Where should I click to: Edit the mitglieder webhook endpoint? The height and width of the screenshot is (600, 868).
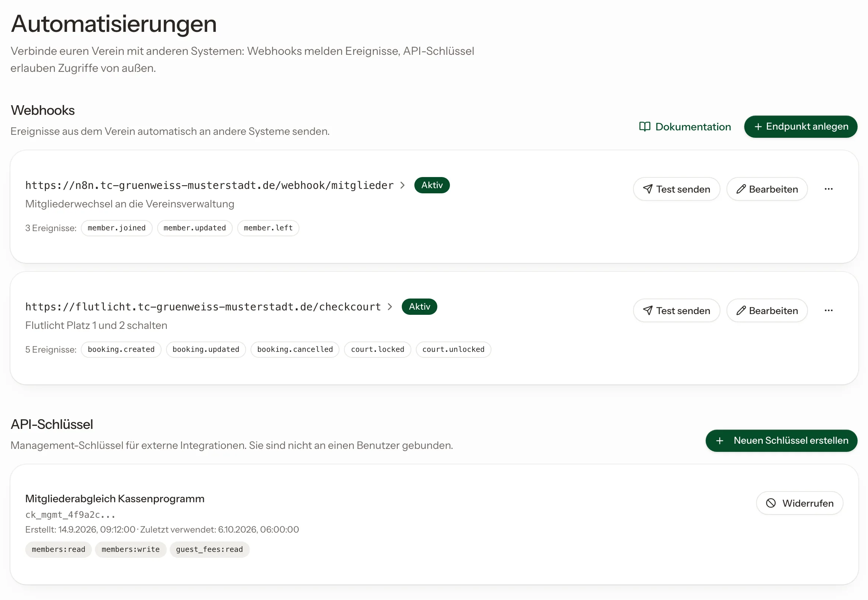tap(767, 189)
